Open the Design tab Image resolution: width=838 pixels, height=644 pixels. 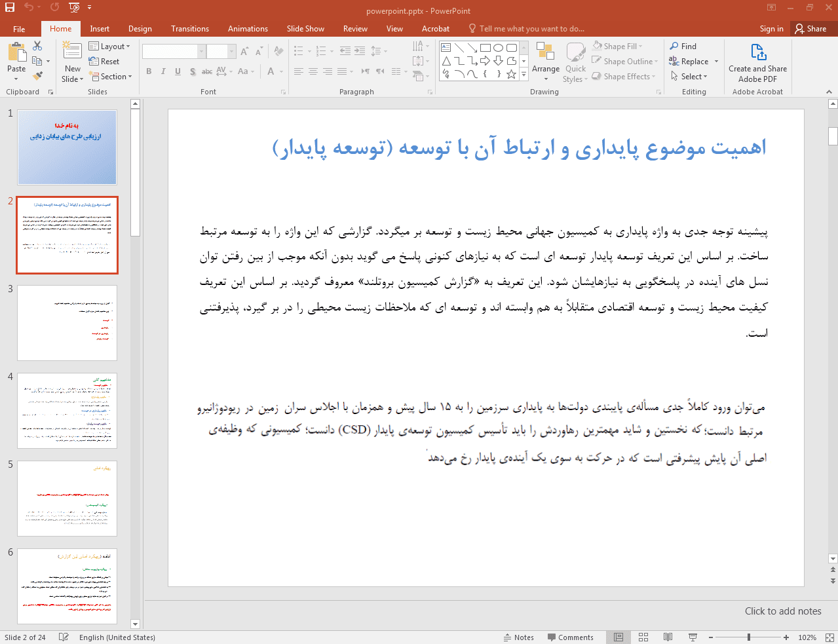pyautogui.click(x=140, y=29)
